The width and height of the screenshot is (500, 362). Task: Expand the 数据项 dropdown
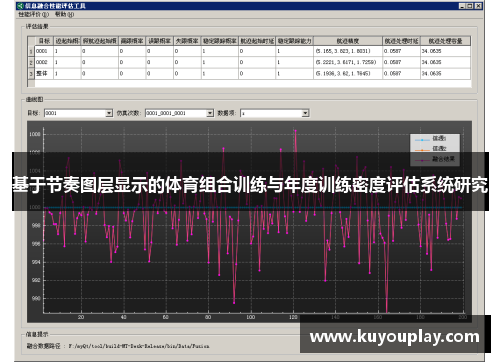pyautogui.click(x=305, y=113)
